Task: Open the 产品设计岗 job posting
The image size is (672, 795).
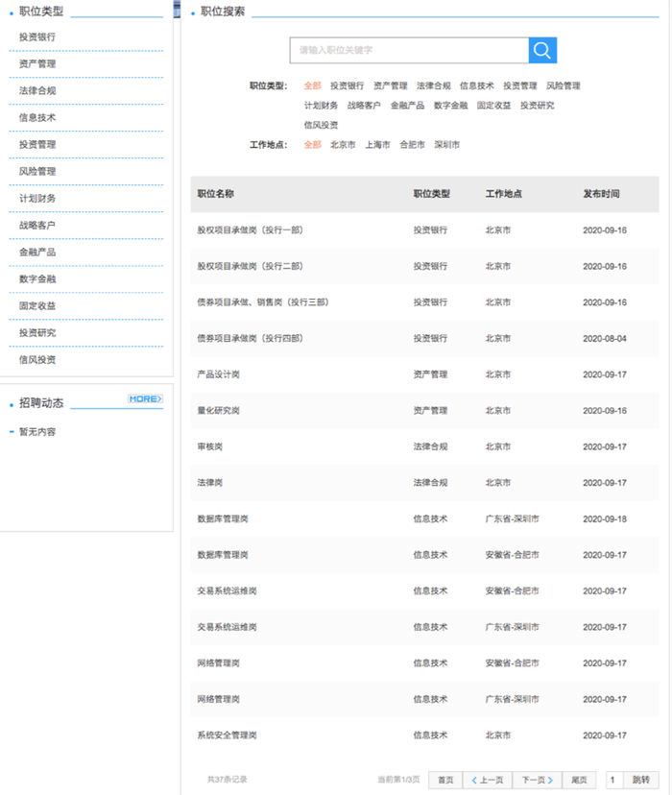Action: click(x=219, y=374)
